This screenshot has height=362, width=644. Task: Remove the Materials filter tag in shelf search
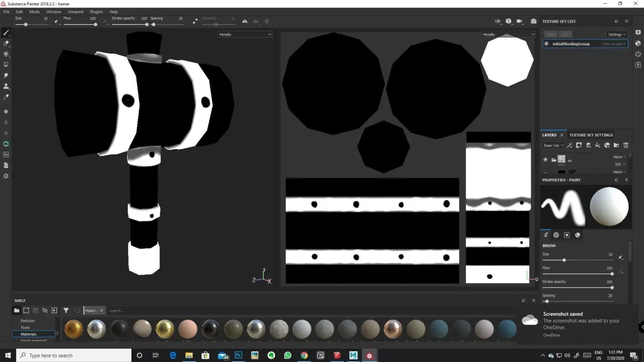101,311
